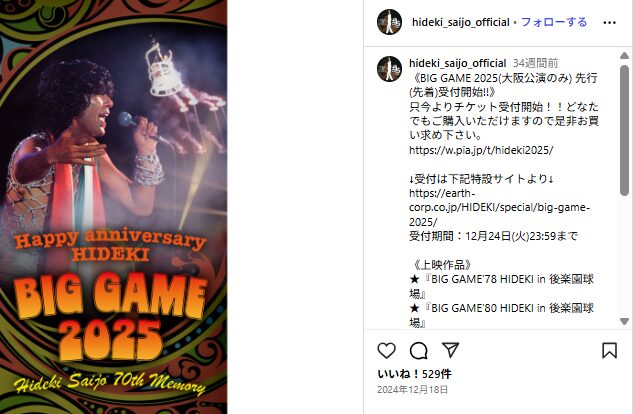Open the いいね！529件 likes list
This screenshot has height=414, width=633.
click(414, 374)
